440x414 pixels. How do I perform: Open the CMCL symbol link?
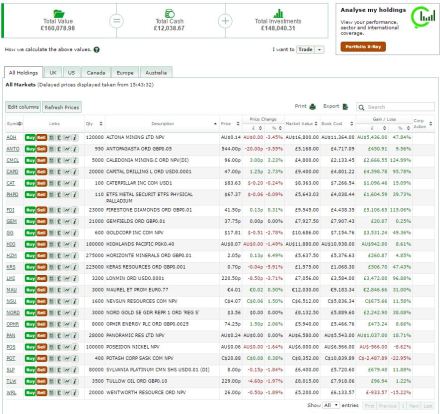click(x=13, y=160)
